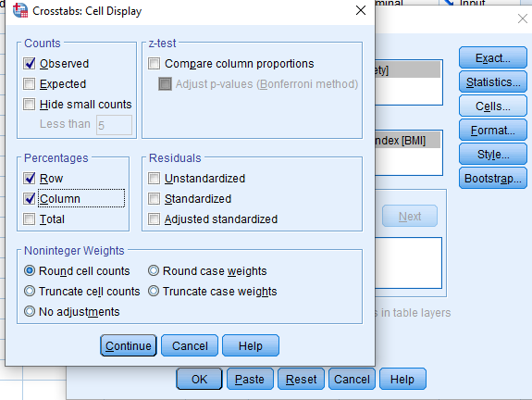Select Round case weights radio option

click(x=154, y=270)
